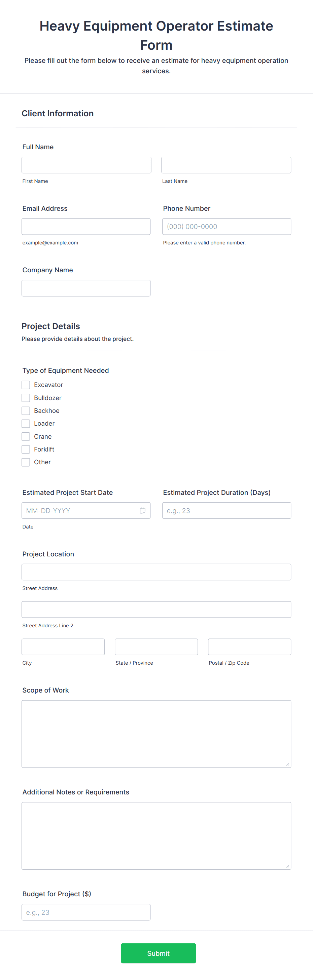Focus the Estimated Project Duration input

point(226,511)
